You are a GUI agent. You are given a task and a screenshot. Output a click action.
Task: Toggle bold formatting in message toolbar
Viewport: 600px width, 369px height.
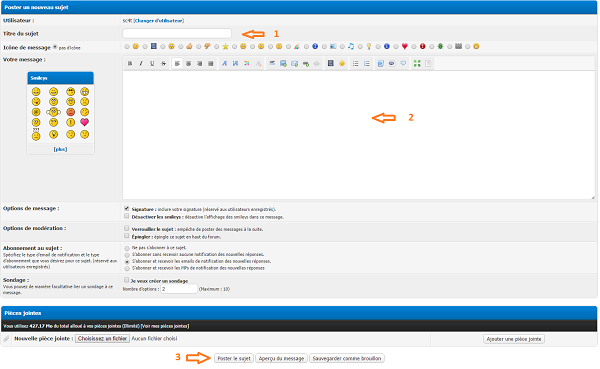tap(130, 64)
